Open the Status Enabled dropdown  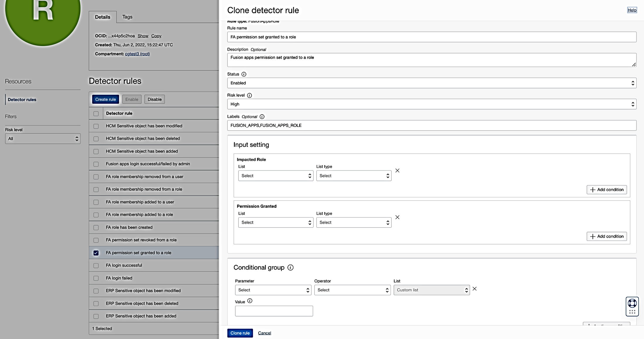pos(431,83)
